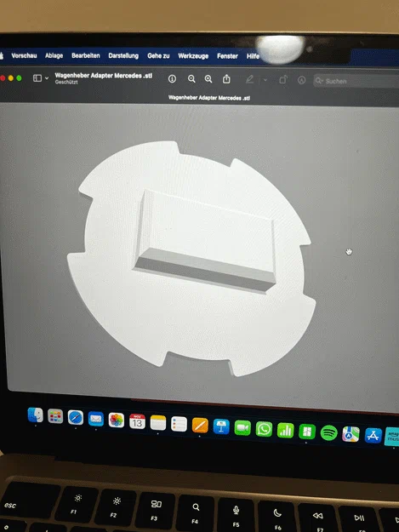Open the Darstellung menu
Screen dimensions: 399x532
[123, 56]
